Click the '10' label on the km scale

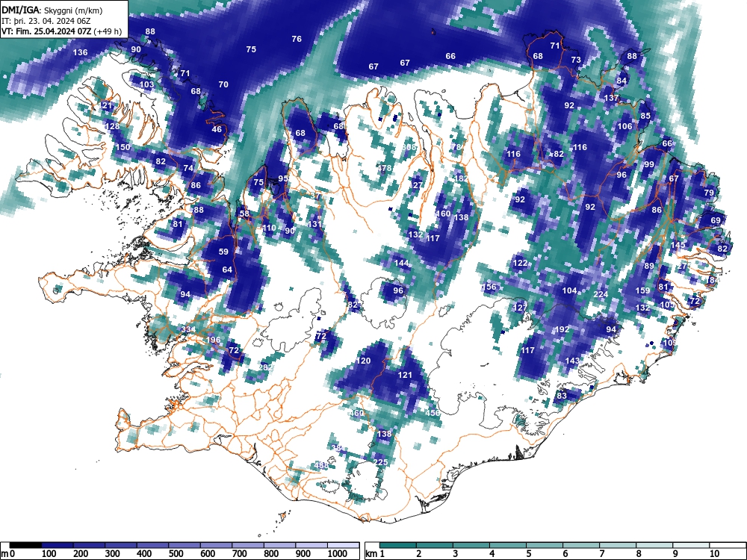tap(714, 554)
